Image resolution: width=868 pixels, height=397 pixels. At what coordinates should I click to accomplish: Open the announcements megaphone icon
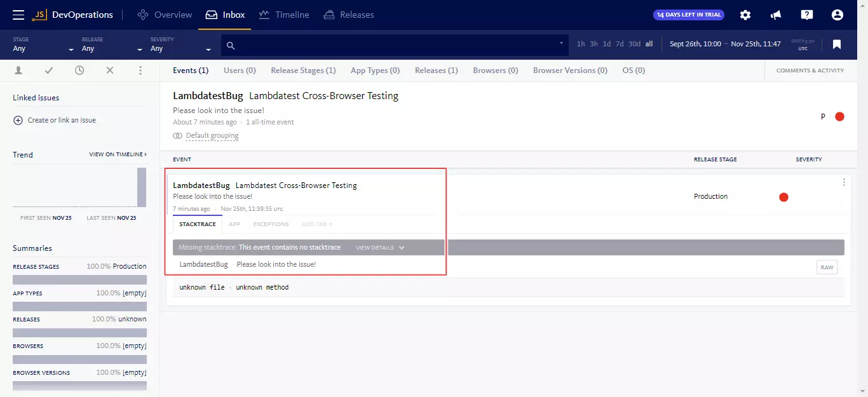point(776,15)
